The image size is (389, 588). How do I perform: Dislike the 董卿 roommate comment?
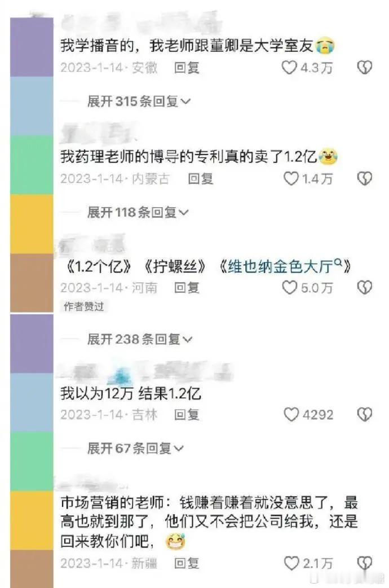[364, 68]
